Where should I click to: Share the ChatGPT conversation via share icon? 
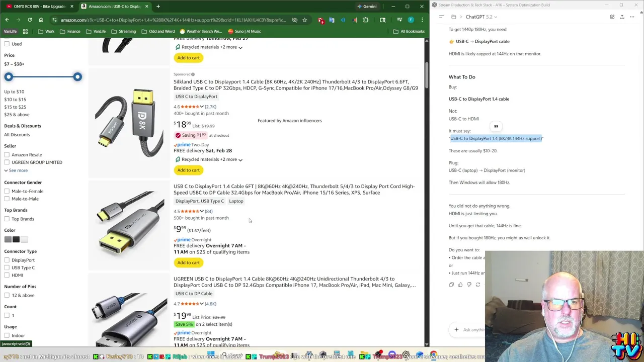(x=622, y=17)
